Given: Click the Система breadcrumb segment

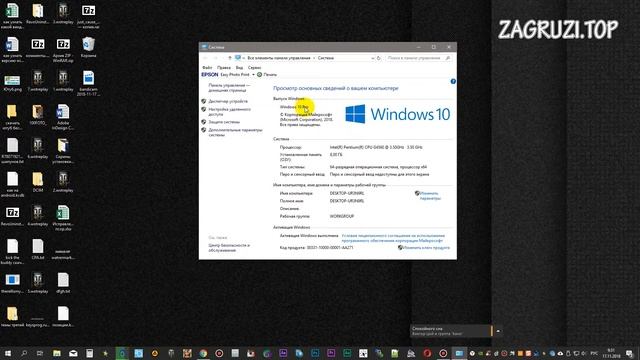Looking at the screenshot, I should click(x=326, y=58).
